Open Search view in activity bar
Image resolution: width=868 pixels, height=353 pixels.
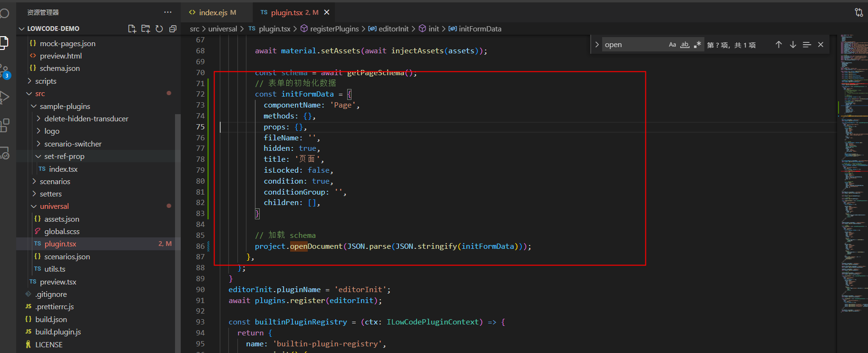[4, 13]
